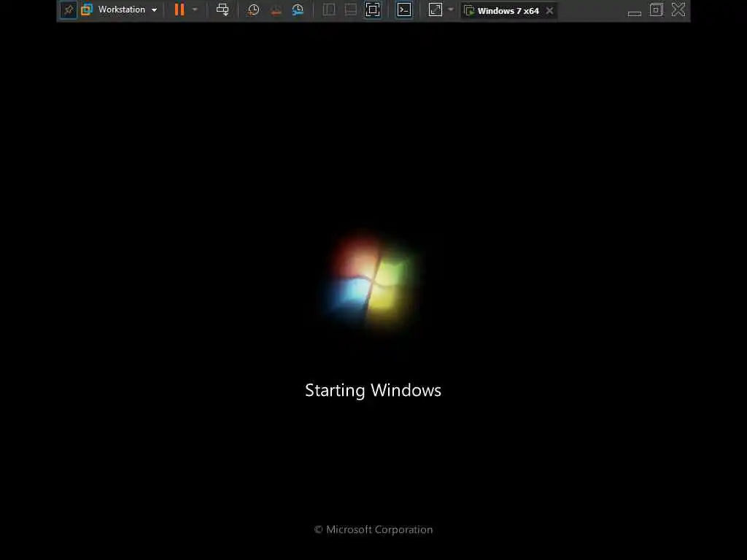Toggle the thumbnail bar view
Viewport: 747px width, 560px height.
[351, 9]
